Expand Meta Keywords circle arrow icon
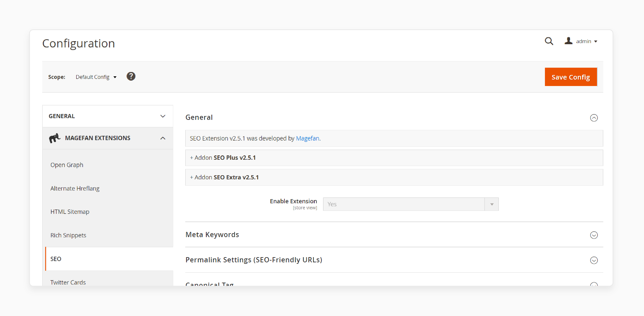 (x=594, y=235)
